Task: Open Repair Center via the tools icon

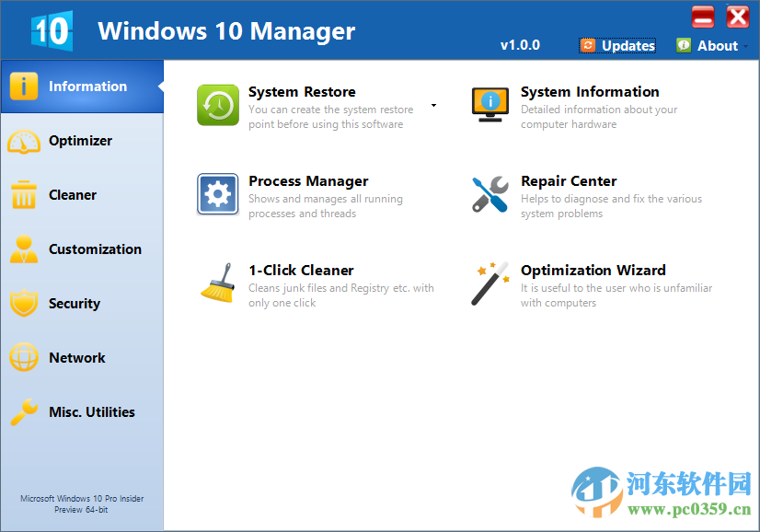Action: (489, 194)
